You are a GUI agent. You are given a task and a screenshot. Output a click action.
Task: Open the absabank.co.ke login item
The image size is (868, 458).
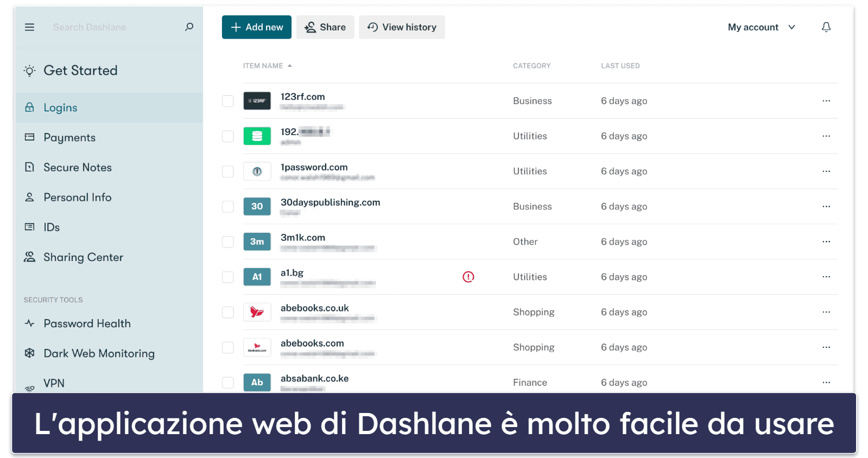(x=314, y=378)
